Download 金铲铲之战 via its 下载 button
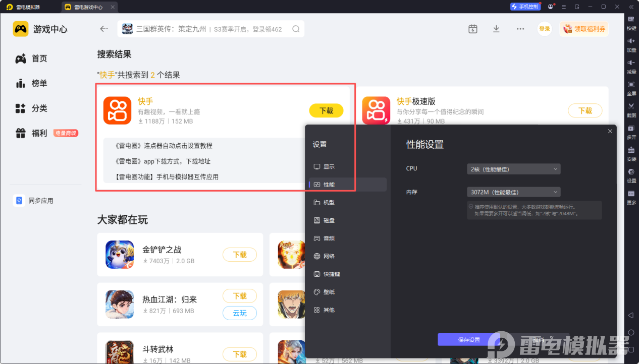 pos(240,255)
